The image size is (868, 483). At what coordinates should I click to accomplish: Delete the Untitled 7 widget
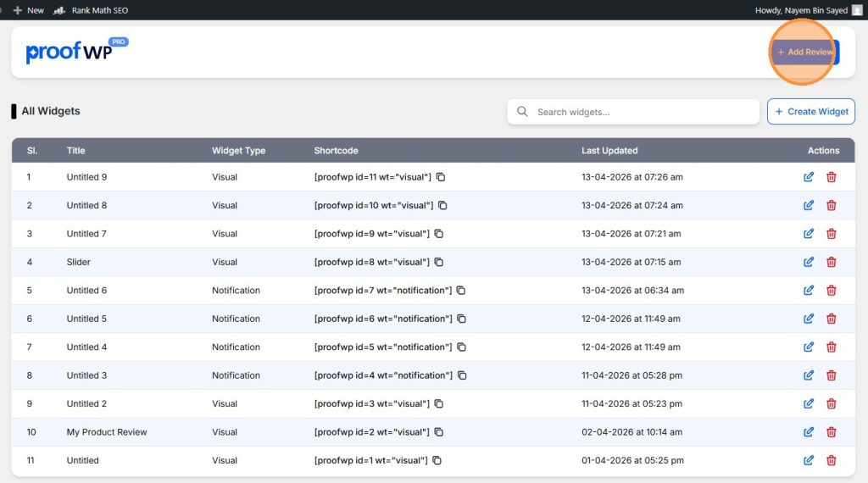point(831,234)
